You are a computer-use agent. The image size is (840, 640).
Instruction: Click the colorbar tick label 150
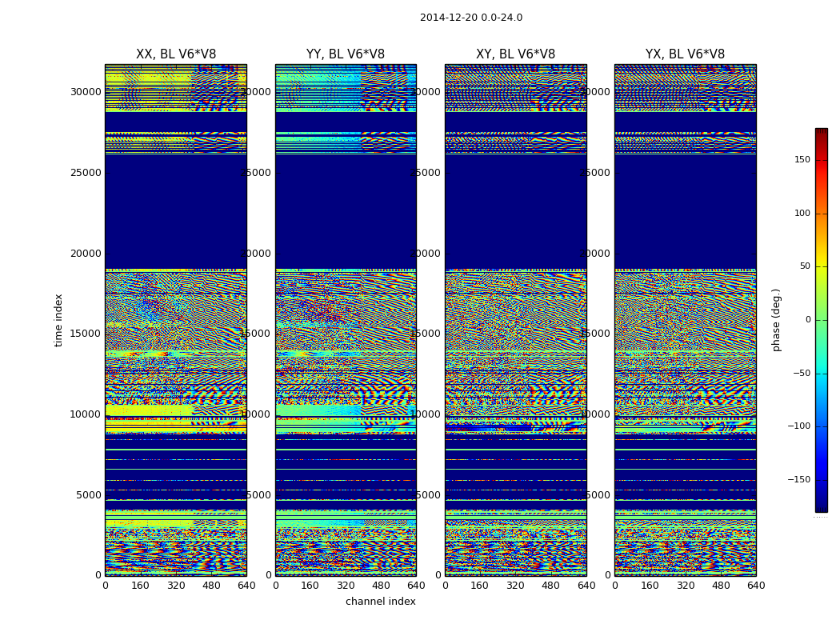(802, 159)
